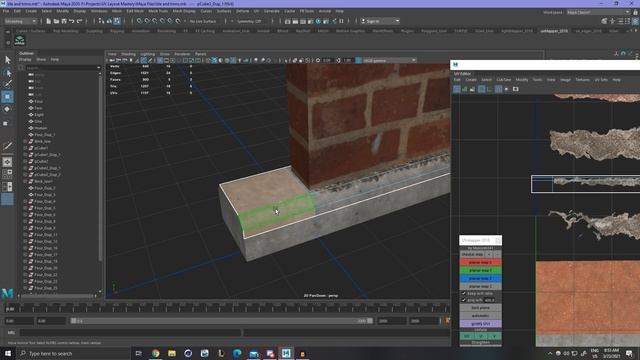Uncheck the snap checkbox beside 400 field
640x360 pixels.
pyautogui.click(x=464, y=300)
